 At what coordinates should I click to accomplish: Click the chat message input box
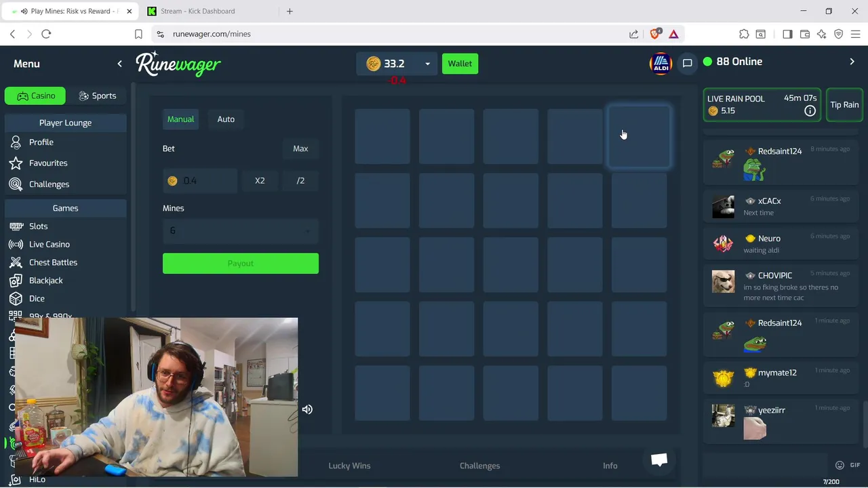[x=766, y=465]
